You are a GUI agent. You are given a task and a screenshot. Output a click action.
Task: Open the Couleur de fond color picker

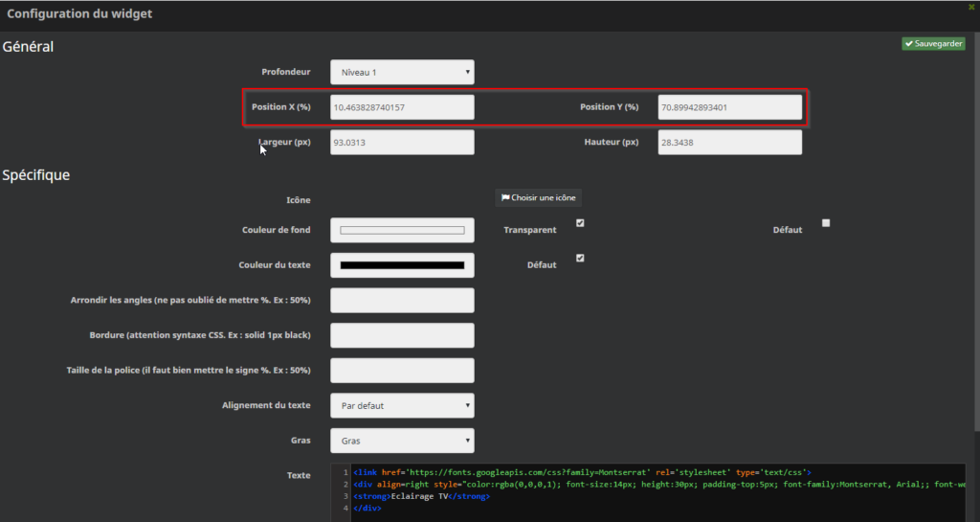402,230
